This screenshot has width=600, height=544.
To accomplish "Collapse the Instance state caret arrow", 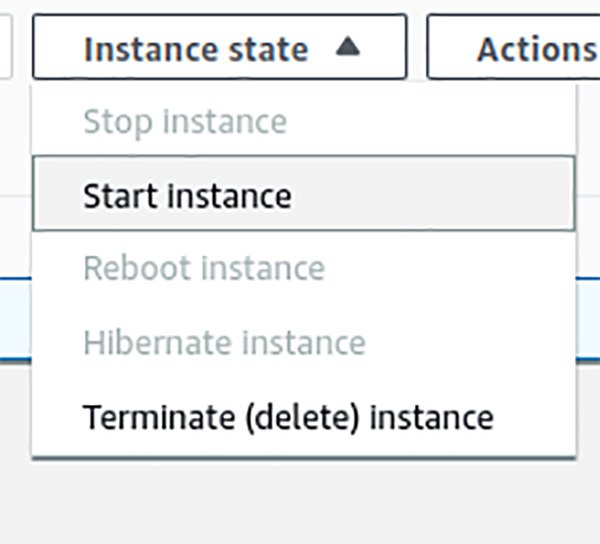I will [347, 46].
